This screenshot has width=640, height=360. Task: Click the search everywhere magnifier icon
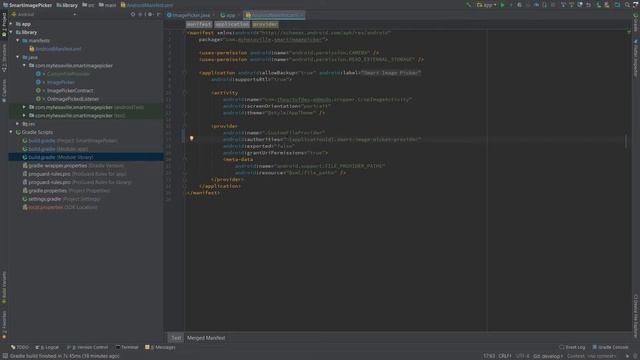tap(627, 5)
